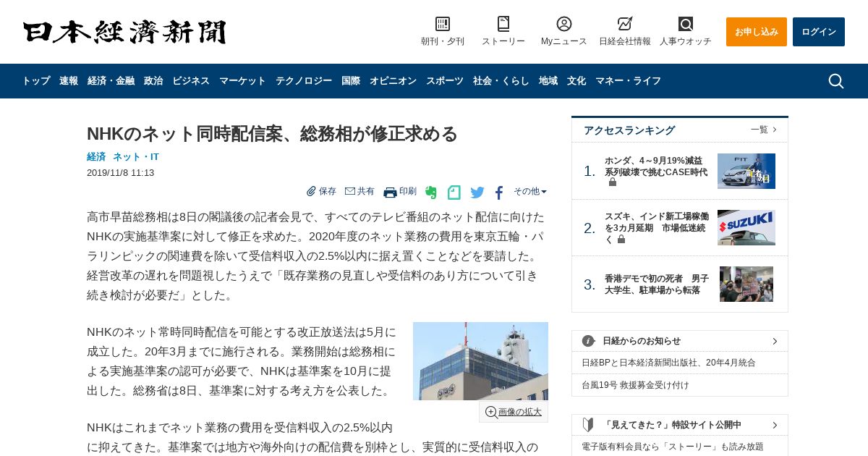Open スポーツ navigation item
Screen dimensions: 868x456
pos(445,81)
